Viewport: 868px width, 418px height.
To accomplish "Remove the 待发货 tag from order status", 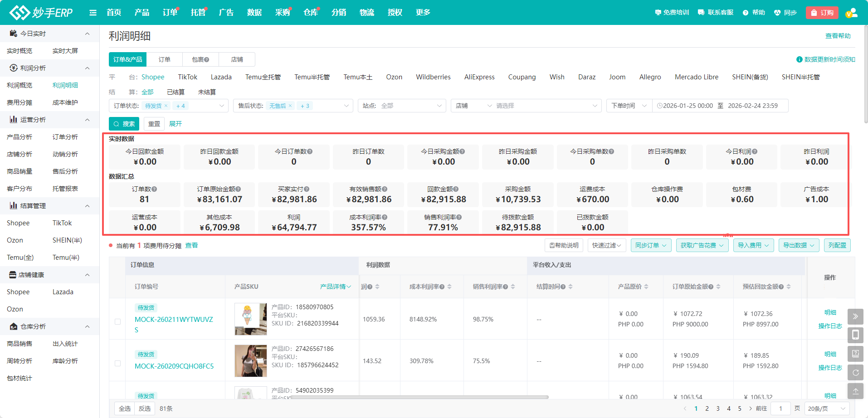I will 166,106.
